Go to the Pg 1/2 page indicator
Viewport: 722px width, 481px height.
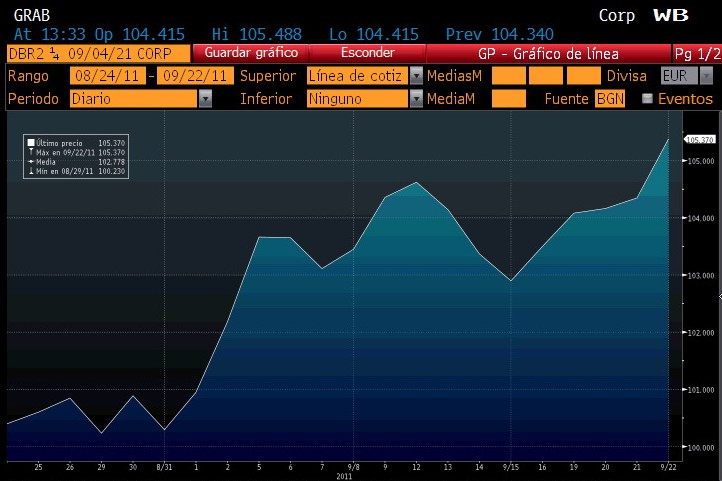[x=696, y=53]
